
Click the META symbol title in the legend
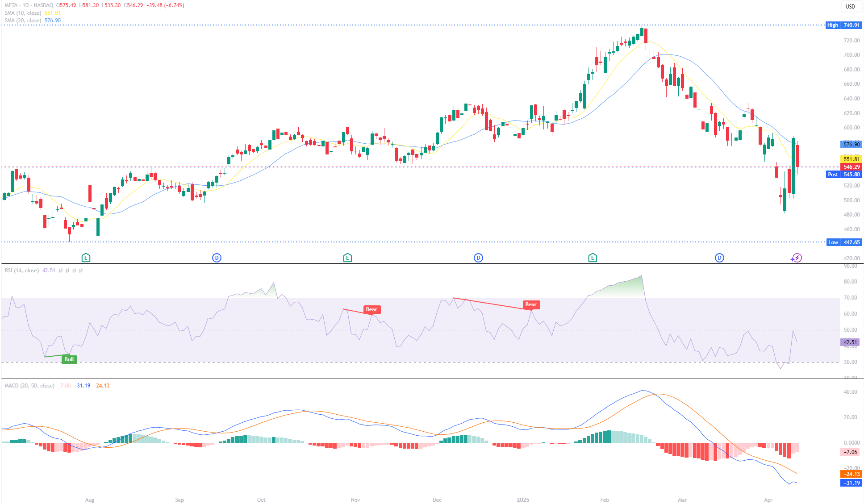click(x=12, y=5)
